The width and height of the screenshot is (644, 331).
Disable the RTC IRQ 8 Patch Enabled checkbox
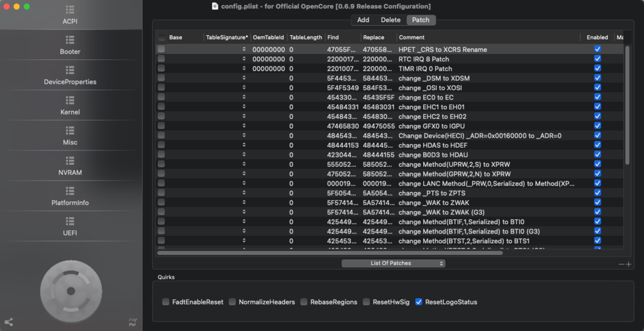597,59
